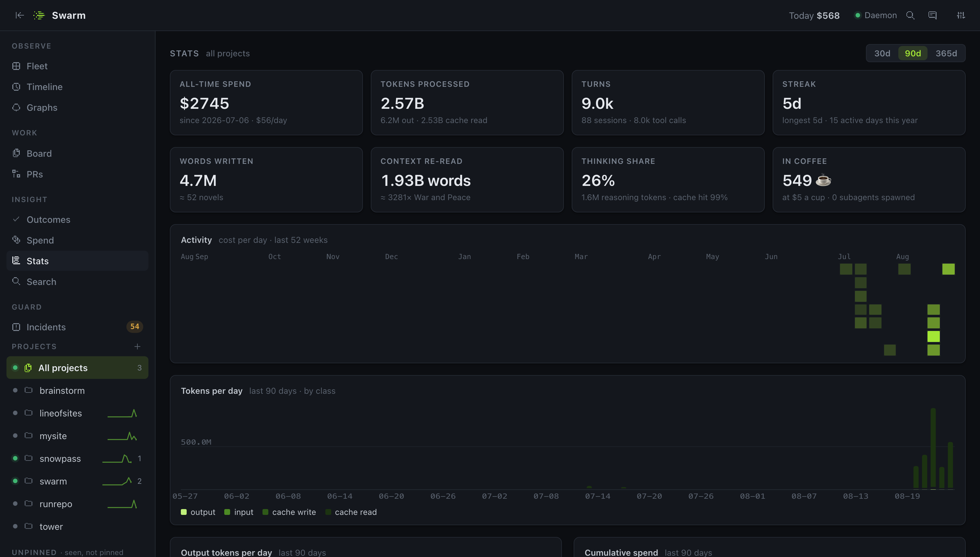Go to the Timeline view
This screenshot has height=557, width=980.
coord(77,87)
